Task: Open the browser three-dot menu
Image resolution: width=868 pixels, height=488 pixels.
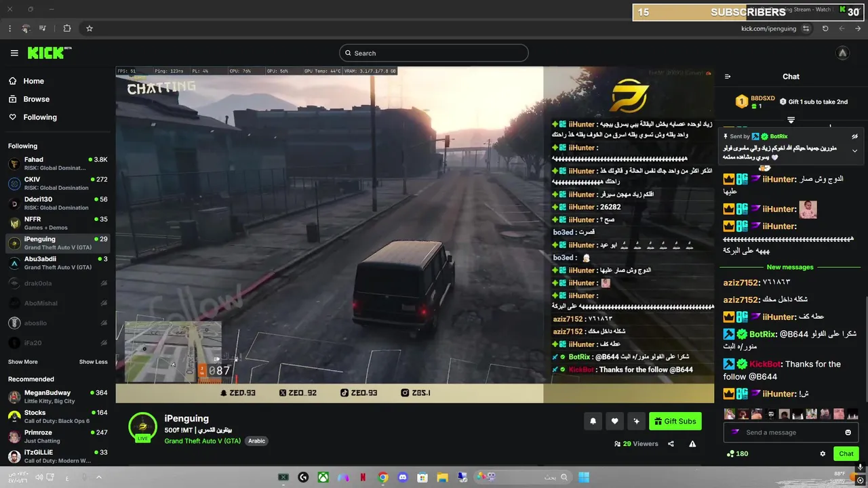Action: 9,28
